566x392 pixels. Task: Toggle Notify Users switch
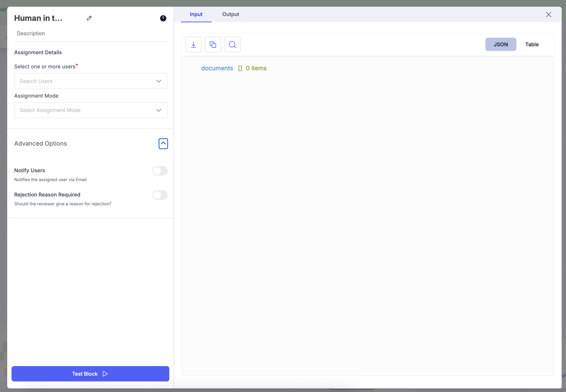(x=160, y=171)
